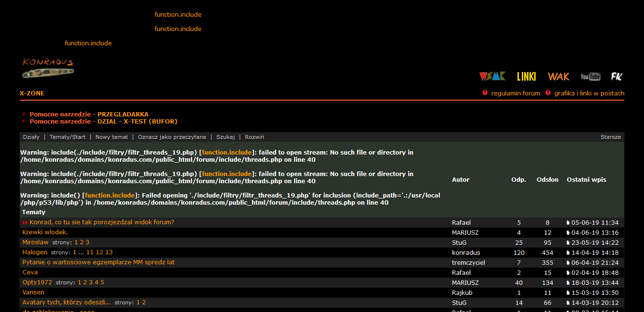This screenshot has width=644, height=312.
Task: Open thread Krewki włodek.
Action: coord(45,232)
